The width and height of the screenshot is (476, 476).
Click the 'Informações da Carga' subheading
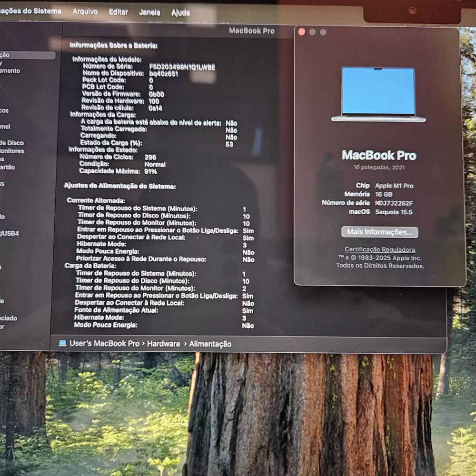(103, 114)
